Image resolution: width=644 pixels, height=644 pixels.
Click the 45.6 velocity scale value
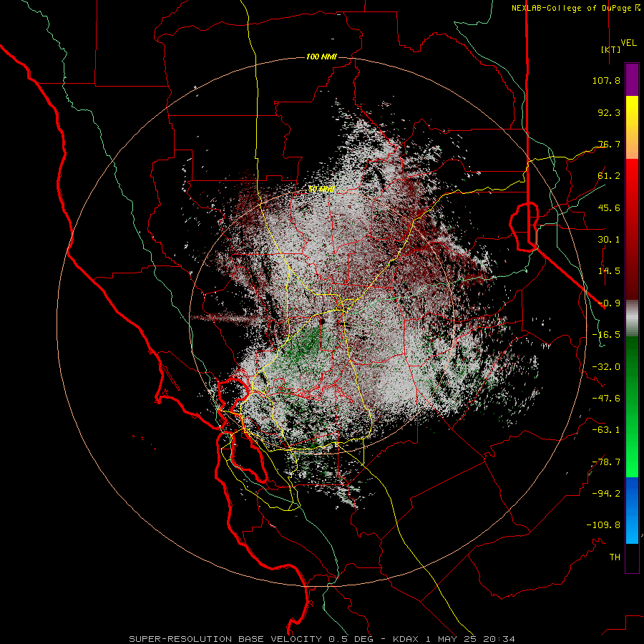[609, 208]
